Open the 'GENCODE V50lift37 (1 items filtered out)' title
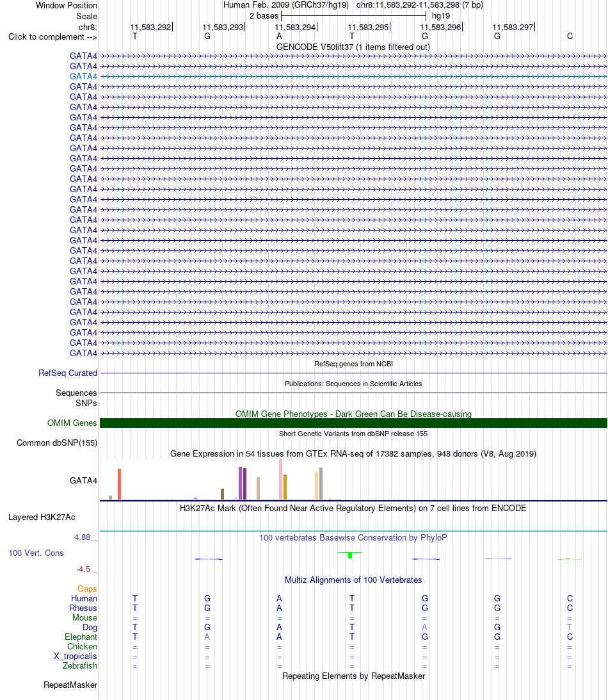The height and width of the screenshot is (700, 608). 353,47
